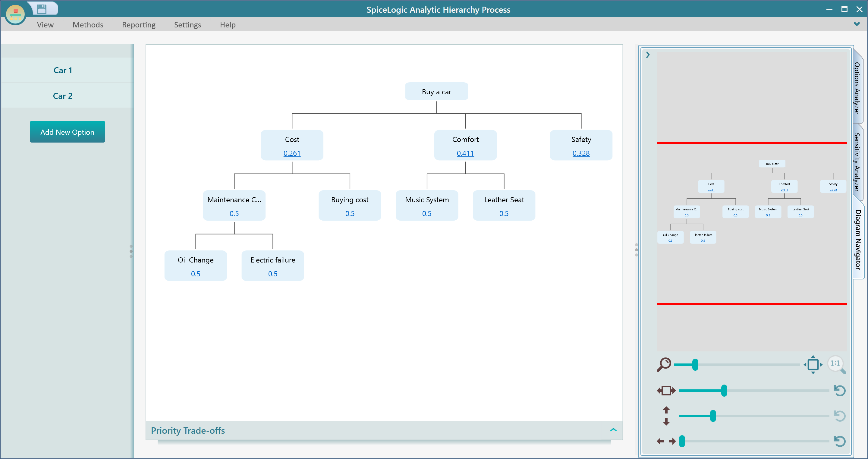Viewport: 868px width, 459px height.
Task: Click the zoom level slider handle
Action: coord(695,364)
